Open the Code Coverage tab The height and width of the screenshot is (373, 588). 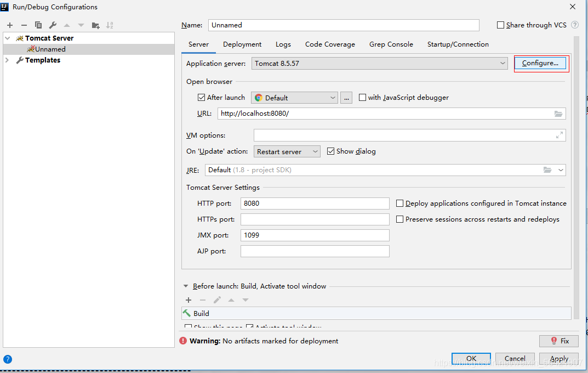point(330,44)
